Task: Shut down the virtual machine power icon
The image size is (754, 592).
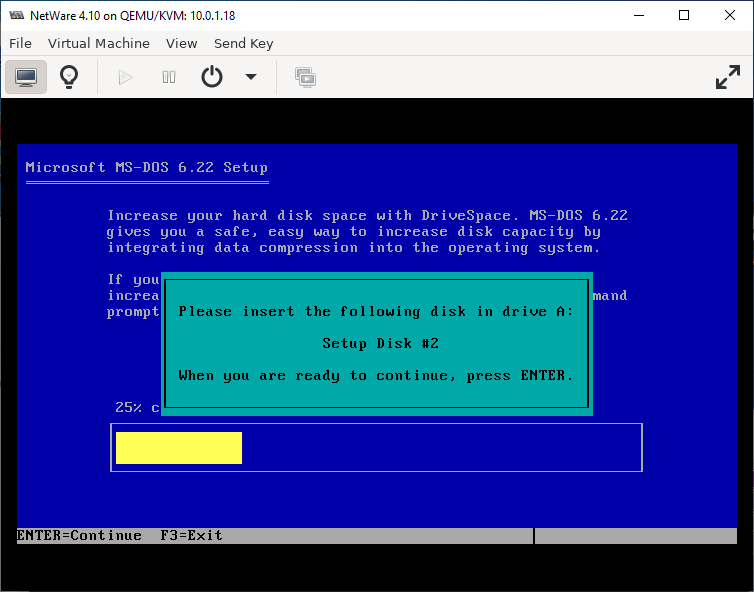Action: coord(212,77)
